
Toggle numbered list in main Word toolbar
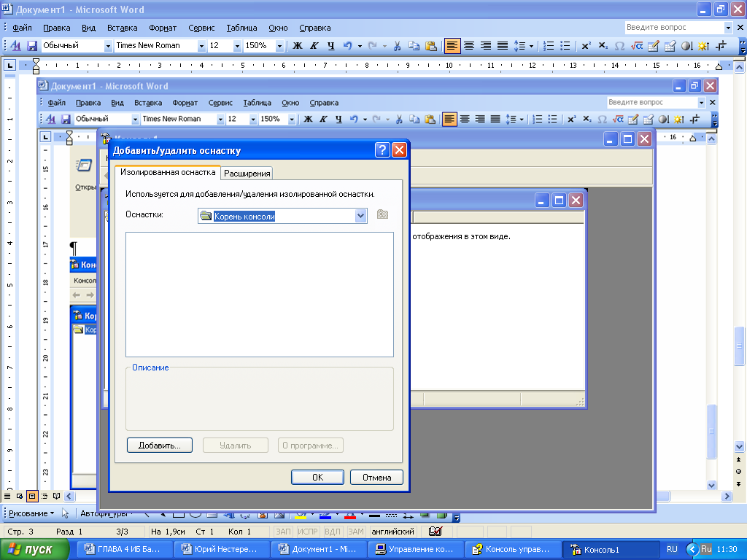coord(549,46)
